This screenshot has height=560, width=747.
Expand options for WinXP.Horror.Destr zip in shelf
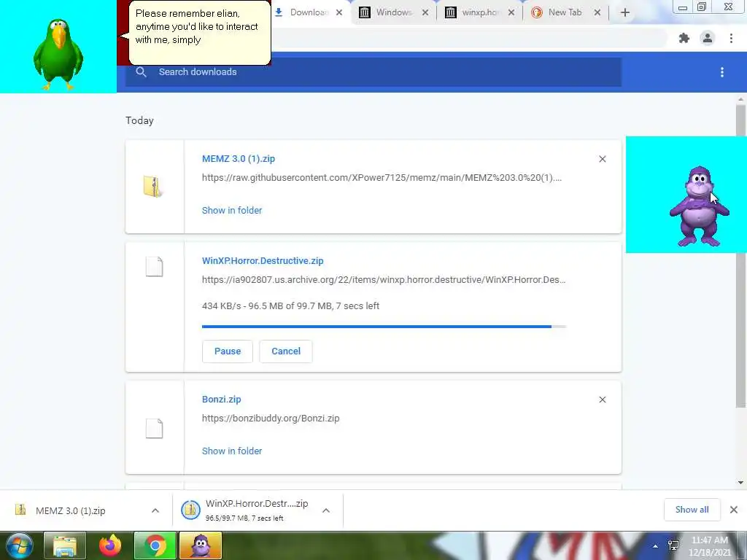coord(326,510)
